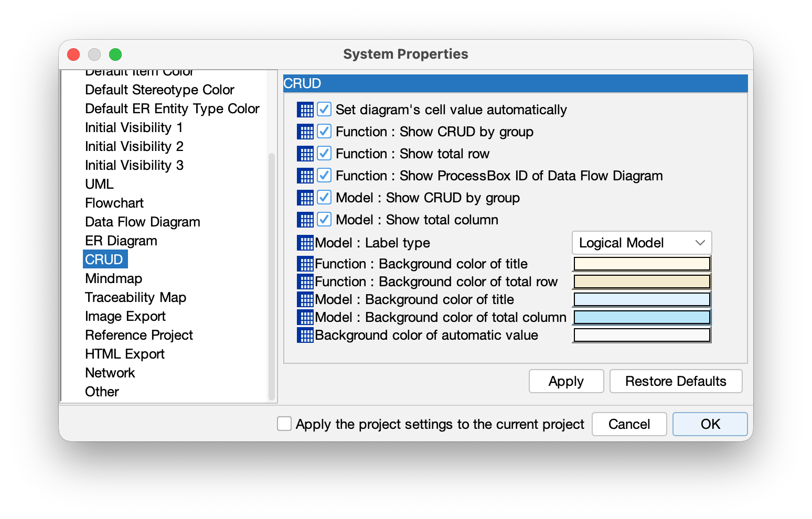Image resolution: width=812 pixels, height=519 pixels.
Task: Click the grid icon for Model : Show total column
Action: click(306, 220)
